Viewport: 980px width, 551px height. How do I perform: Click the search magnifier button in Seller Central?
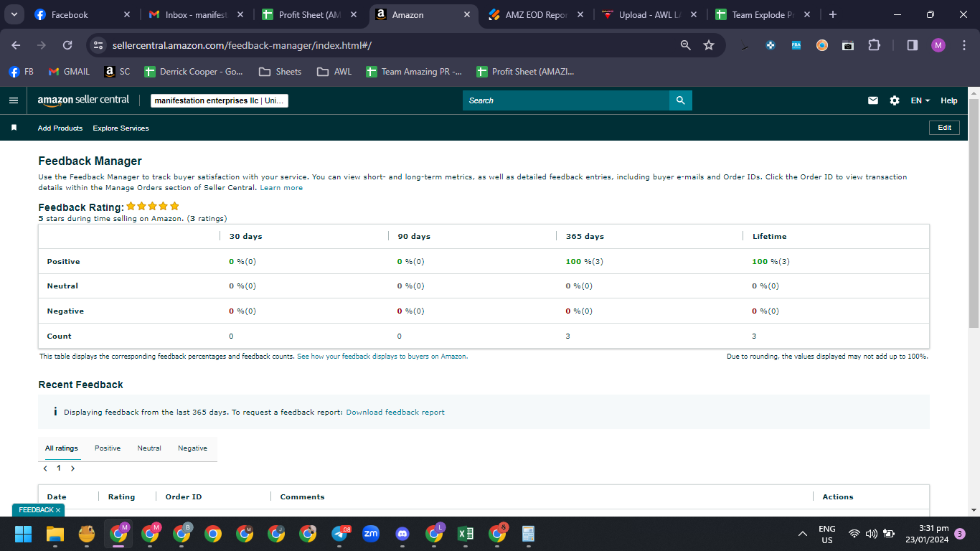(x=681, y=100)
